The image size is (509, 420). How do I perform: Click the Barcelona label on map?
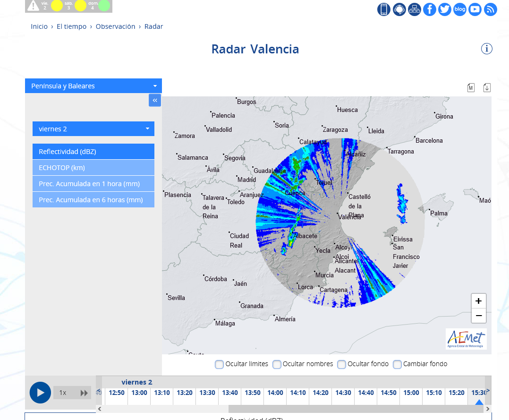click(429, 140)
